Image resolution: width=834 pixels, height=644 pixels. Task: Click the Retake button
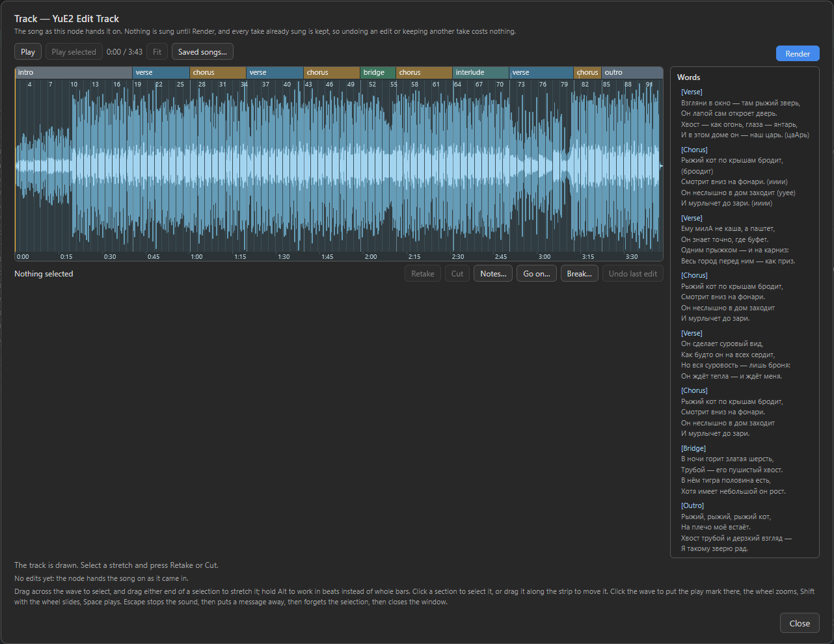[x=423, y=274]
